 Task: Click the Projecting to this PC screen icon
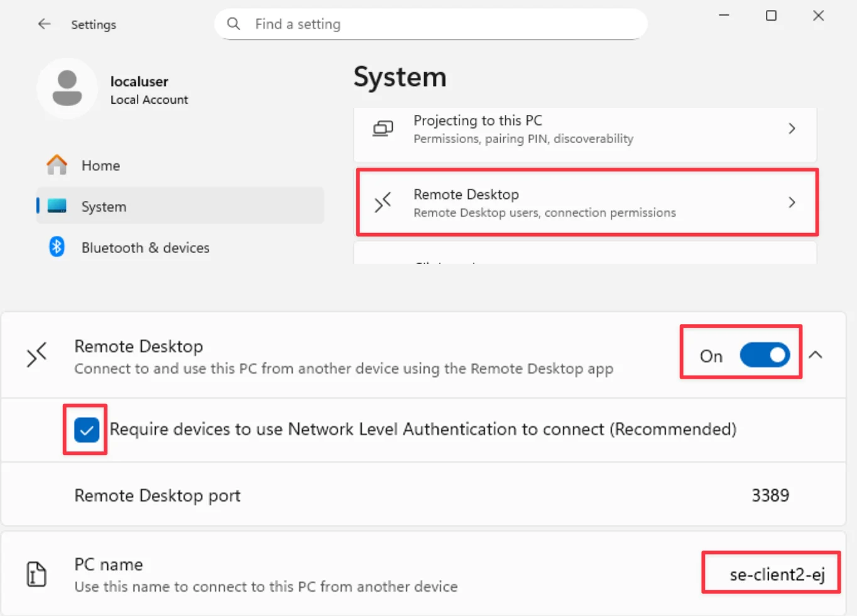click(383, 128)
